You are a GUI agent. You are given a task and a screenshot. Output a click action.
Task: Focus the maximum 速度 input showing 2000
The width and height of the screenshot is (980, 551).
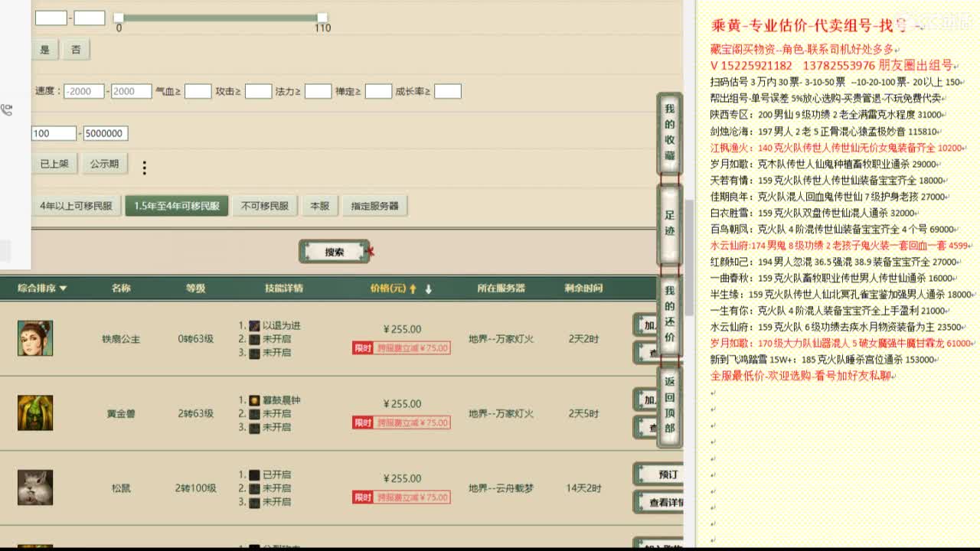coord(132,91)
